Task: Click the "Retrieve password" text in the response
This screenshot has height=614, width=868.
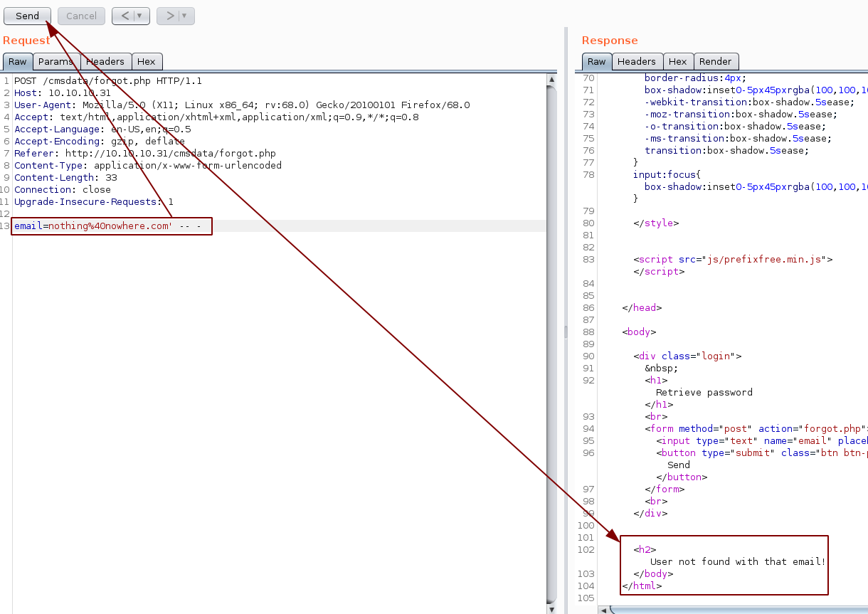Action: 704,393
